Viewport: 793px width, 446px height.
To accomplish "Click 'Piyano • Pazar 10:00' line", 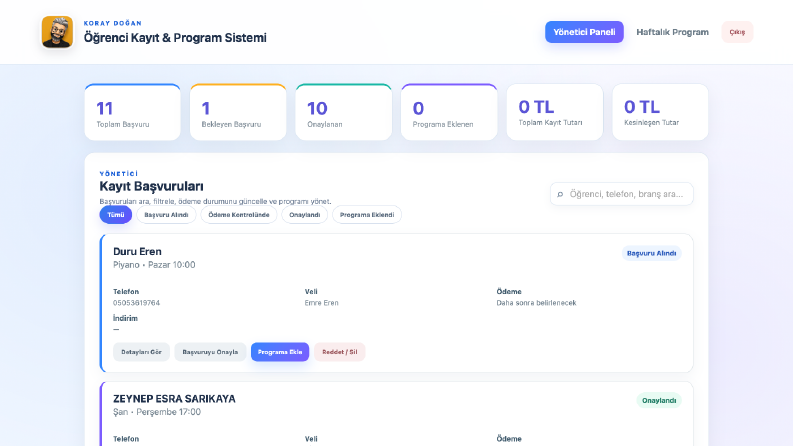I will [154, 264].
